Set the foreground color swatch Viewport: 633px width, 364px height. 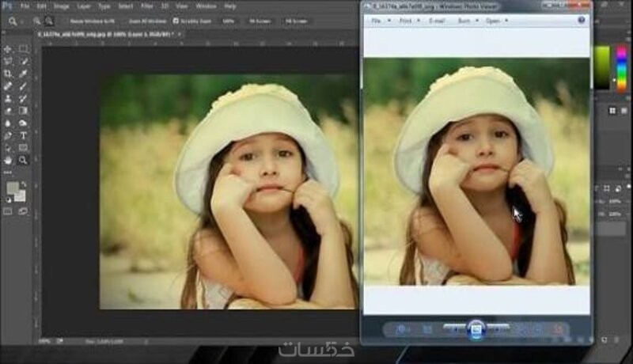[13, 188]
